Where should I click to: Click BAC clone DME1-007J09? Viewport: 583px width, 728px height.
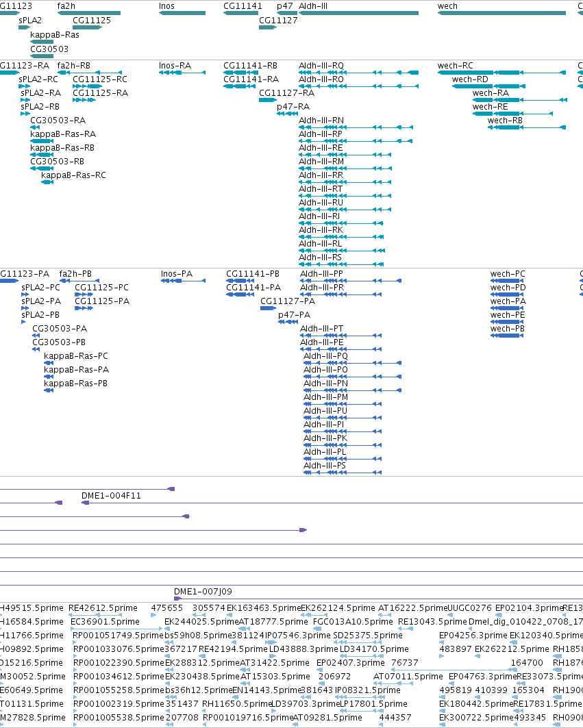203,592
